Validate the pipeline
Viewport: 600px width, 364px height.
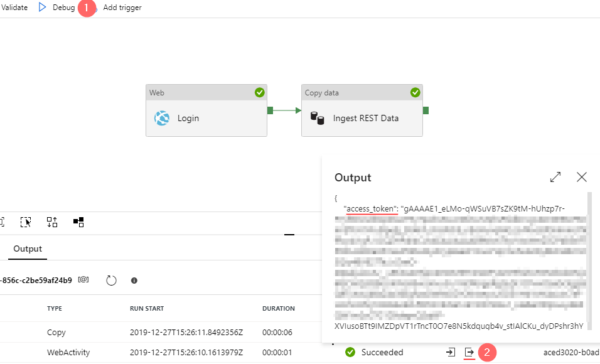[x=14, y=8]
